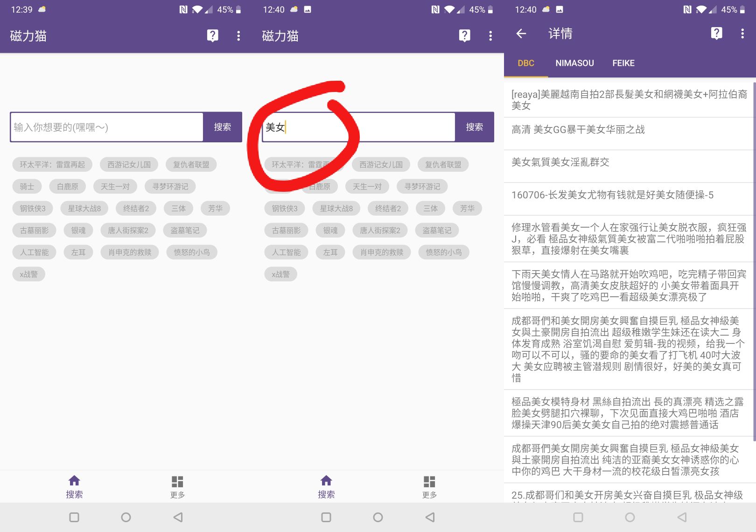Screen dimensions: 756x532
Task: Pick the 盗墓笔记 chip on left screen
Action: (185, 231)
